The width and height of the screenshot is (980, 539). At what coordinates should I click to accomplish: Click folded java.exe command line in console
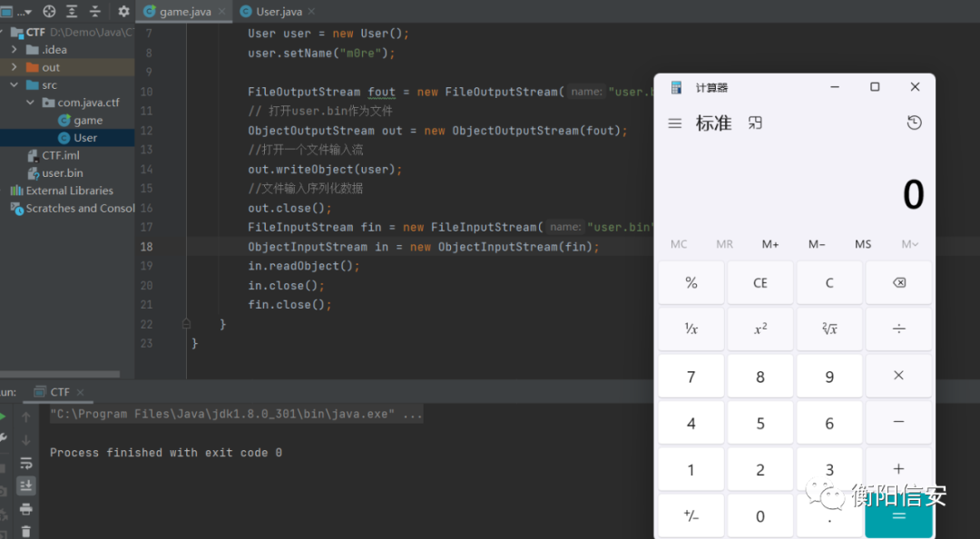tap(236, 414)
